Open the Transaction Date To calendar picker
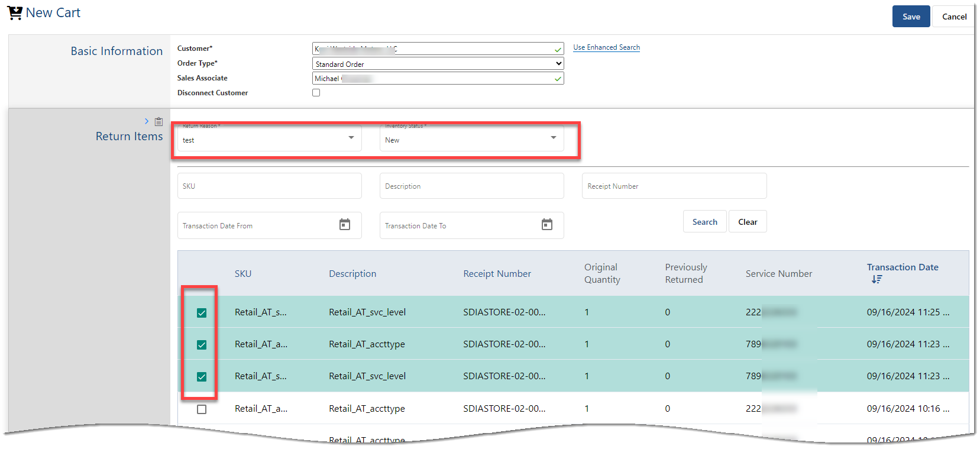The height and width of the screenshot is (449, 980). tap(547, 225)
